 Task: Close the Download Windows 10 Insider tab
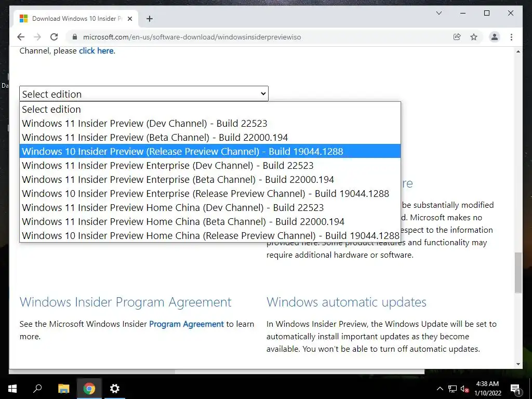pos(129,19)
